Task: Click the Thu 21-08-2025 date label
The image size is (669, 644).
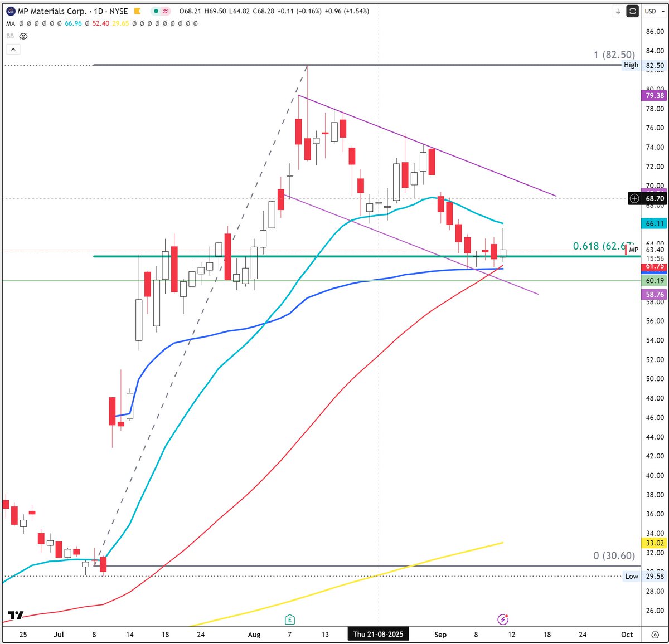Action: 378,635
